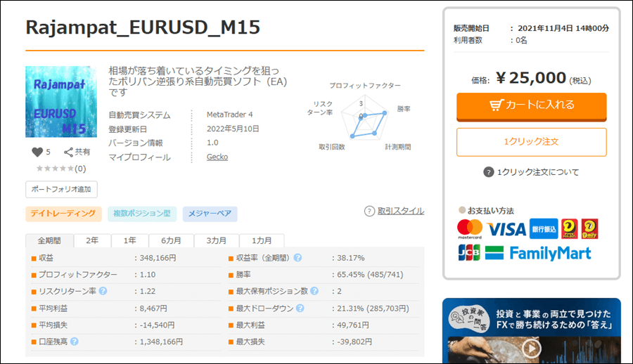Add item with カートに入れる button
Image resolution: width=633 pixels, height=364 pixels.
click(x=531, y=105)
